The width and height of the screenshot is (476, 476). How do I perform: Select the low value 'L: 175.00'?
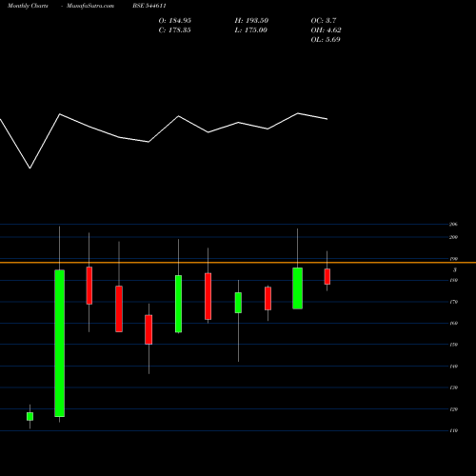click(251, 30)
